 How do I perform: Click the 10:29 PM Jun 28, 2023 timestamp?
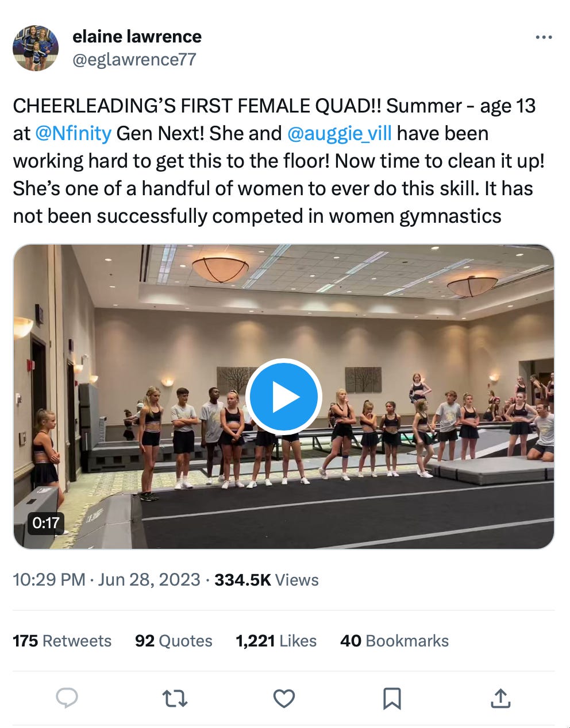tap(106, 580)
